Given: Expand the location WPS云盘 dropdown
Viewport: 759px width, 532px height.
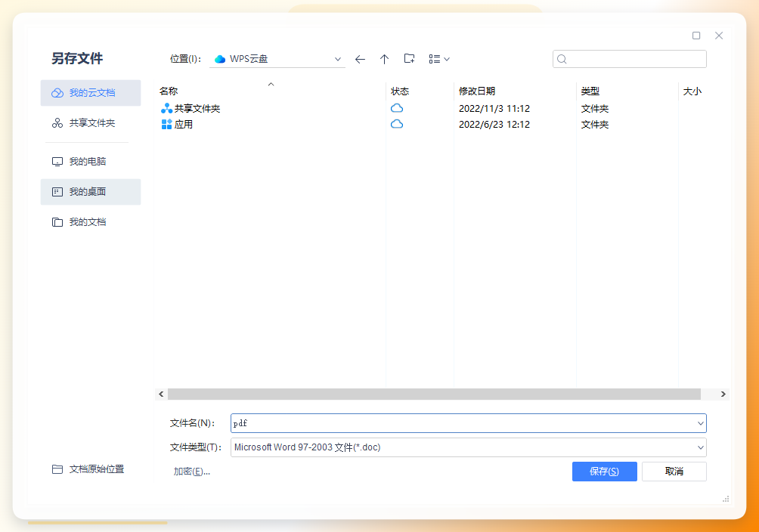Looking at the screenshot, I should [337, 59].
